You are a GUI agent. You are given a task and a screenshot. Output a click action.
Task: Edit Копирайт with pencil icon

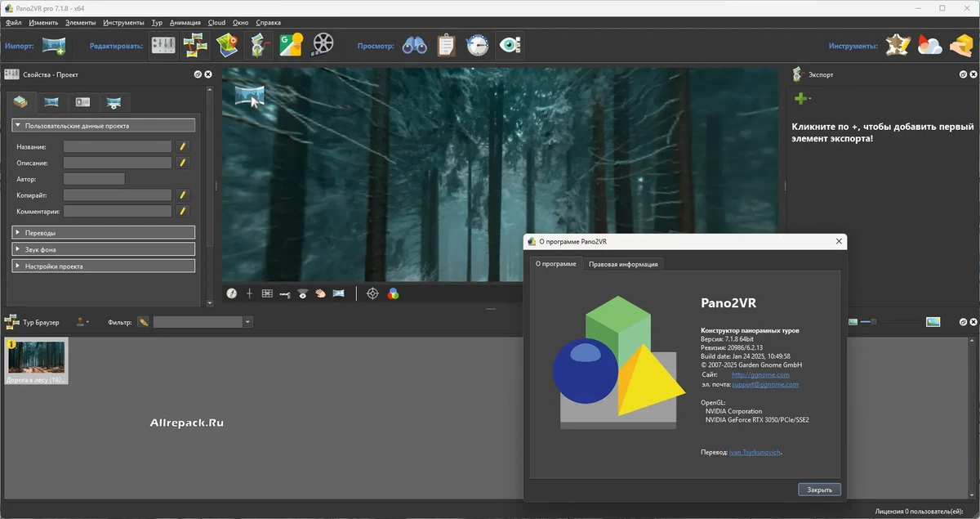[183, 195]
